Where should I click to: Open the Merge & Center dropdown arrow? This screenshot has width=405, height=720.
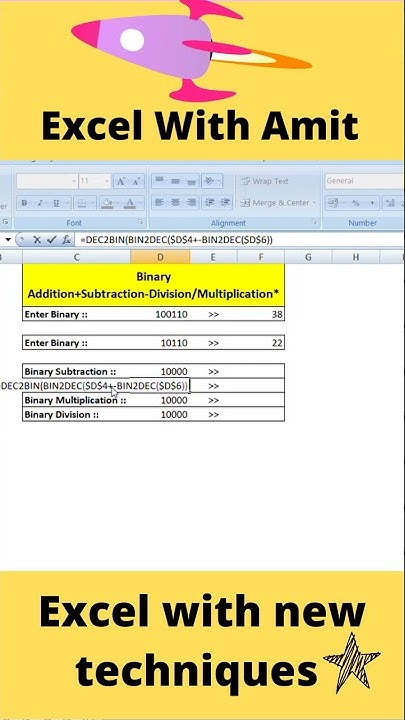(x=315, y=202)
